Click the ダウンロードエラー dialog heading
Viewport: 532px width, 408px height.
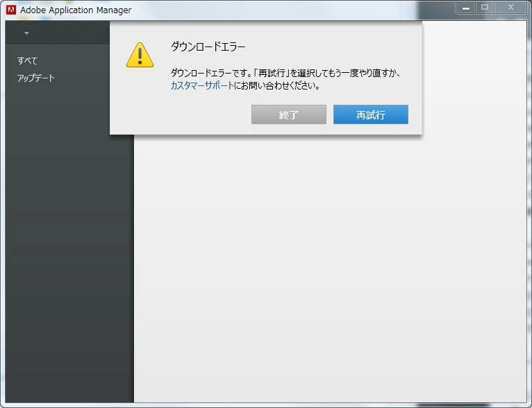coord(208,46)
